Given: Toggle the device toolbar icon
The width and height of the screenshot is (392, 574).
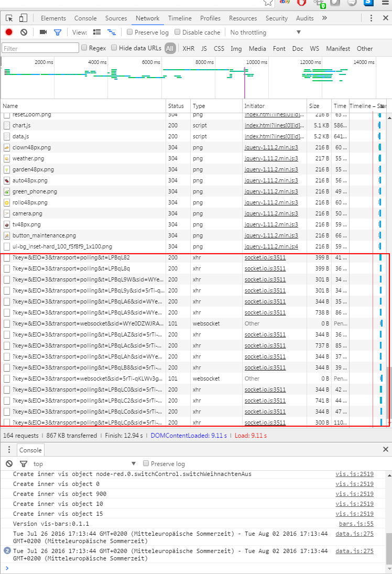Looking at the screenshot, I should click(x=23, y=18).
